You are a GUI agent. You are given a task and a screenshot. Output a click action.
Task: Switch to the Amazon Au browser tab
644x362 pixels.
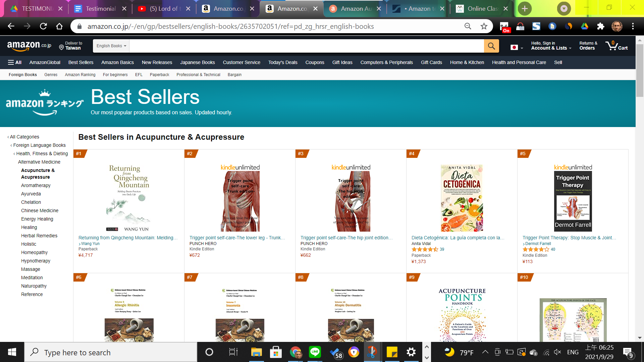coord(355,9)
